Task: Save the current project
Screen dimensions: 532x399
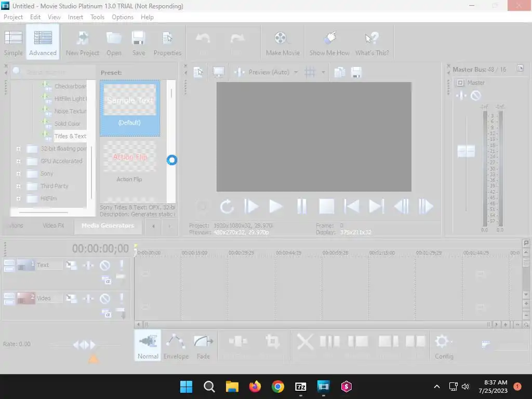Action: pos(138,43)
